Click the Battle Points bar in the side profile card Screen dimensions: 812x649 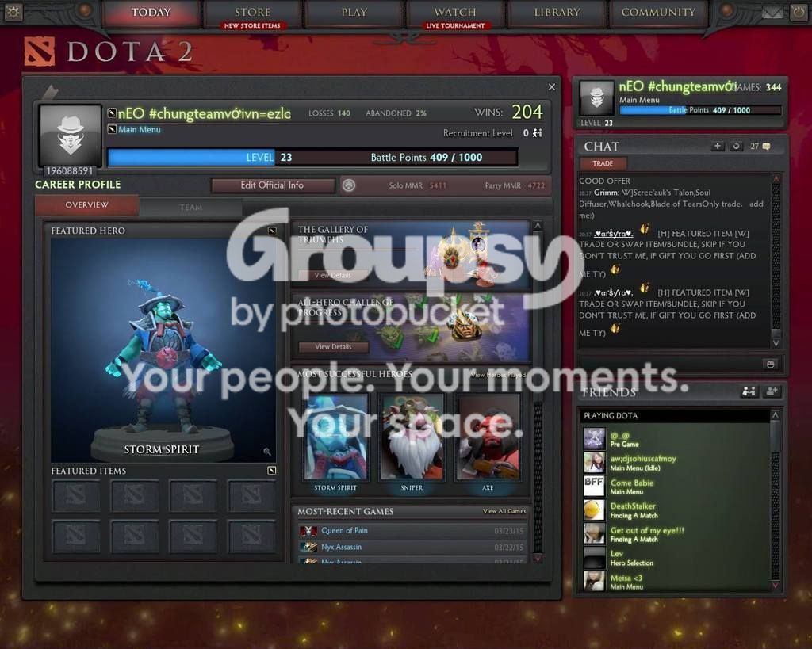click(701, 109)
